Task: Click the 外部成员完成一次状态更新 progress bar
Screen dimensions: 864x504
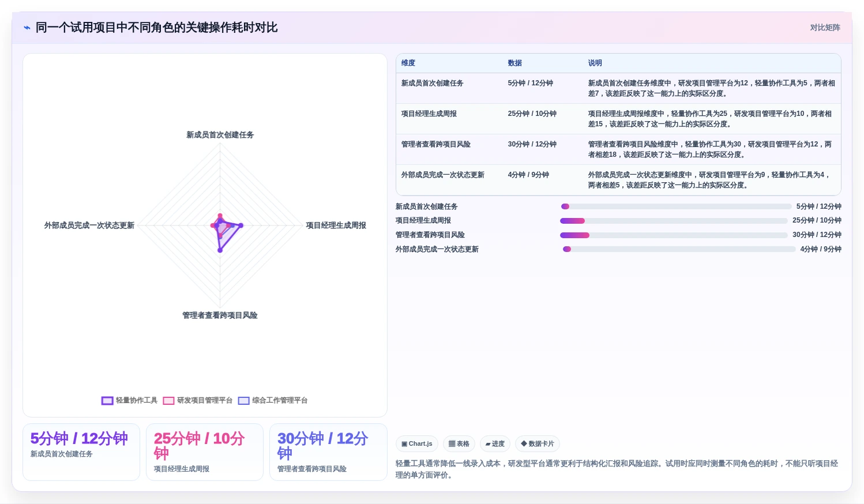Action: pyautogui.click(x=679, y=249)
